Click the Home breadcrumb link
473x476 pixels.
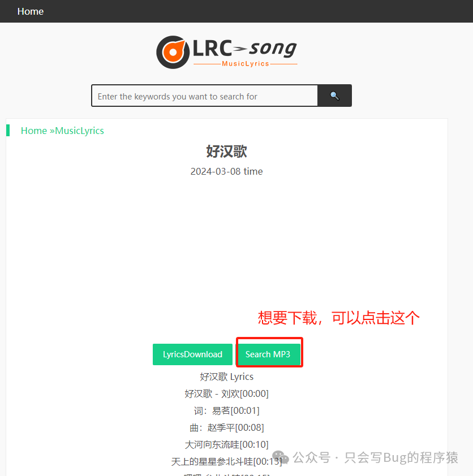[x=33, y=131]
